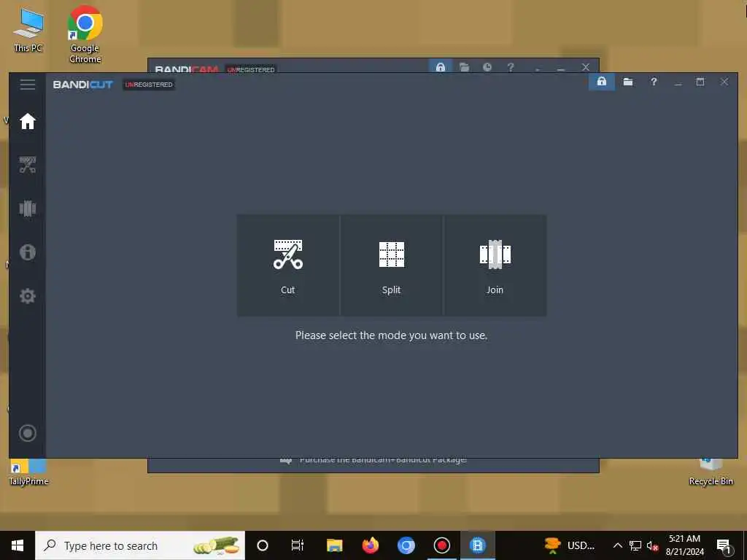The height and width of the screenshot is (560, 747).
Task: Click the Bandicut UNREGISTERED badge
Action: tap(149, 85)
